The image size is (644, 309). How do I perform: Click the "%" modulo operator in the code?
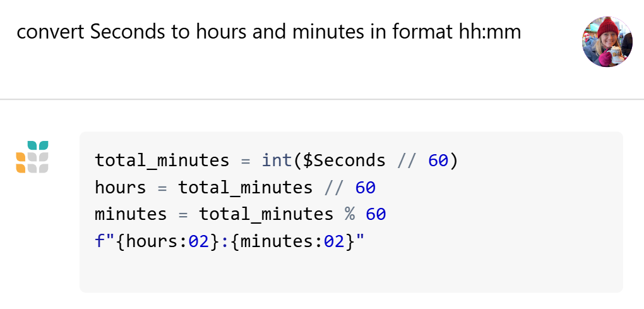(350, 214)
